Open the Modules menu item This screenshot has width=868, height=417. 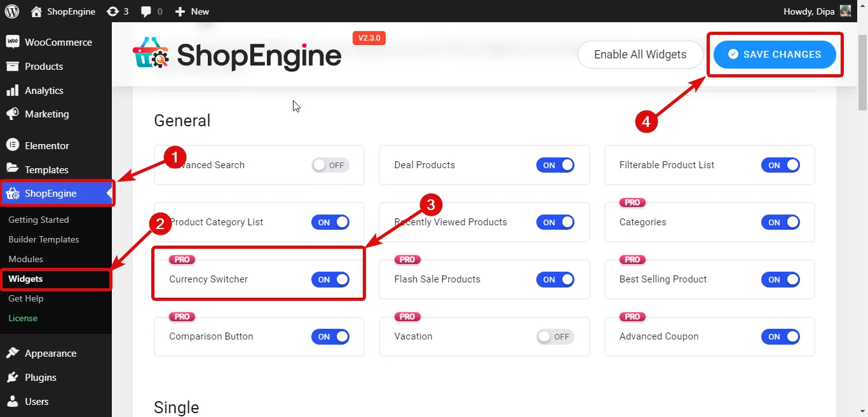tap(26, 259)
